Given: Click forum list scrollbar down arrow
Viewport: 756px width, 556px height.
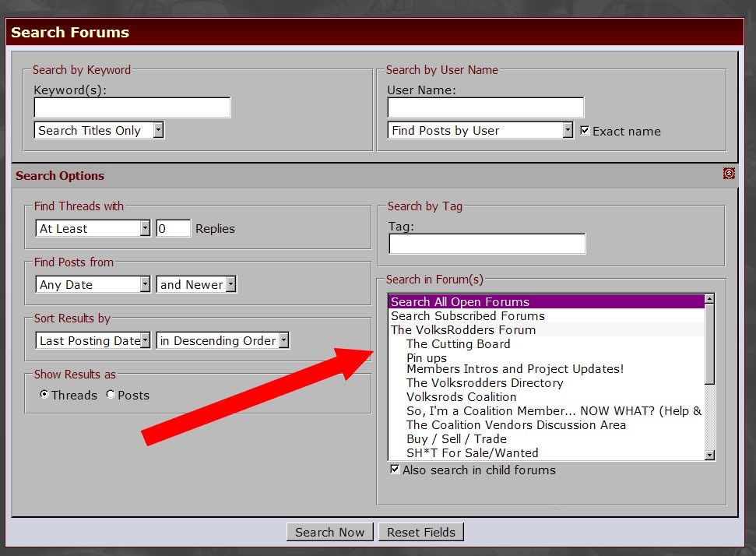Looking at the screenshot, I should 709,455.
